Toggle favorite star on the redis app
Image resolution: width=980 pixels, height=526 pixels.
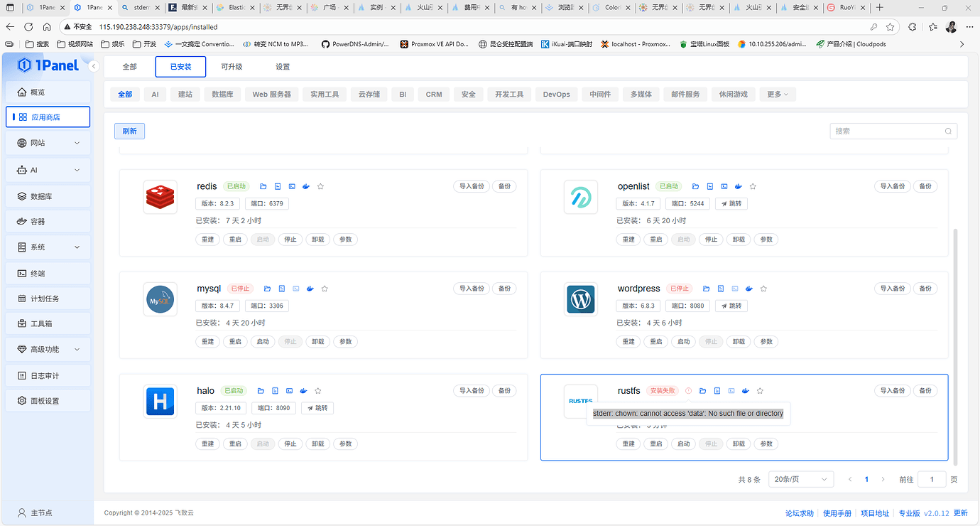(320, 186)
